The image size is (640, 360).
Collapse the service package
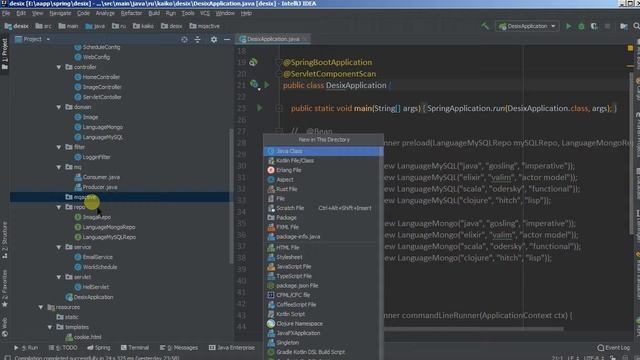click(x=59, y=247)
